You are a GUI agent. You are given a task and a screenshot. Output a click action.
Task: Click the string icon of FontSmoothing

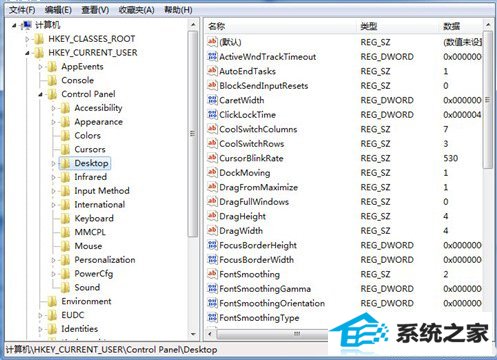tap(212, 274)
